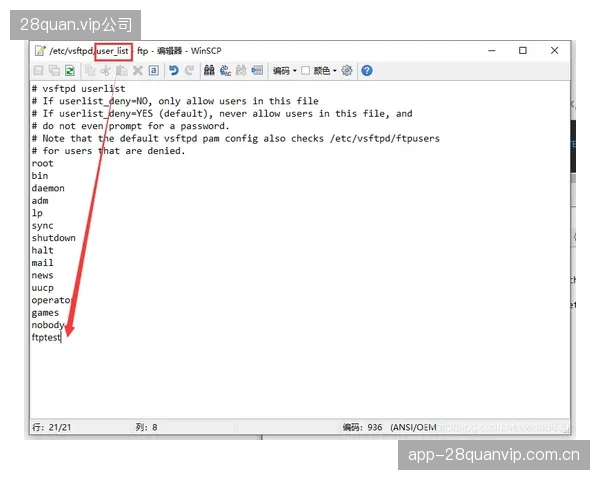Expand the 颜色 color dropdown arrow
The height and width of the screenshot is (480, 600).
click(x=334, y=71)
